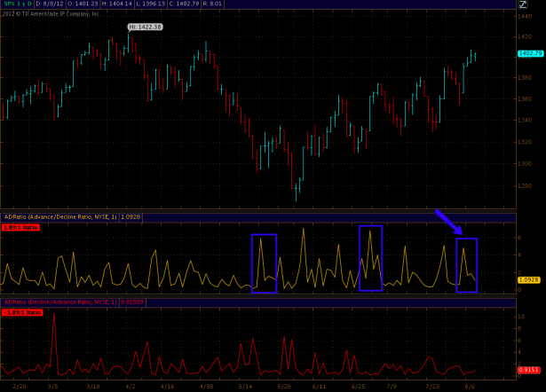Click the C: 1402.79 close value
This screenshot has height=392, width=546.
184,4
